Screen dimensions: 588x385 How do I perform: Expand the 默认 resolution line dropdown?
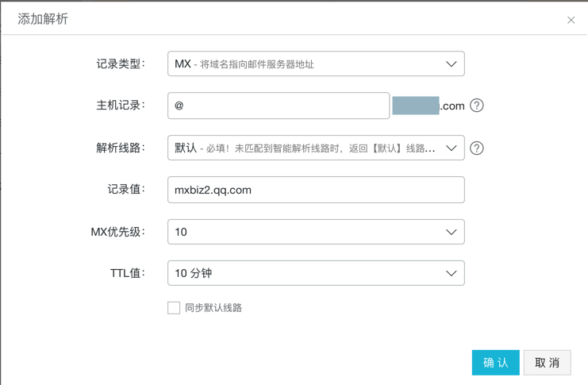coord(309,148)
